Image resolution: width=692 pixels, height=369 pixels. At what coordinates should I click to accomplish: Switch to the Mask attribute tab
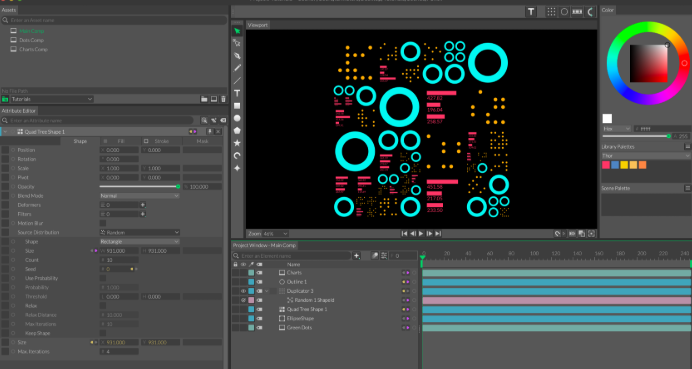tap(203, 141)
